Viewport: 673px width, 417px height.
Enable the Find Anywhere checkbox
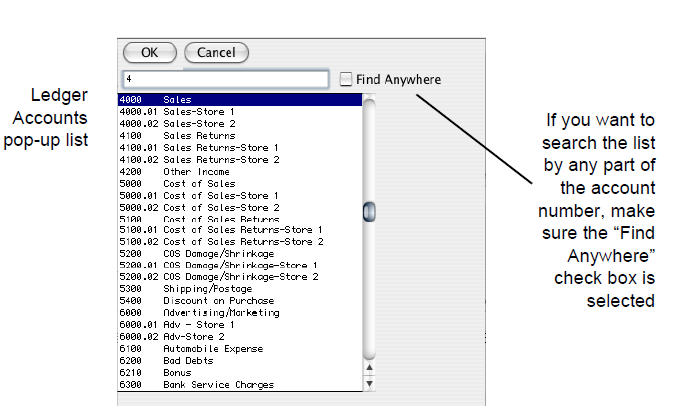click(x=346, y=79)
